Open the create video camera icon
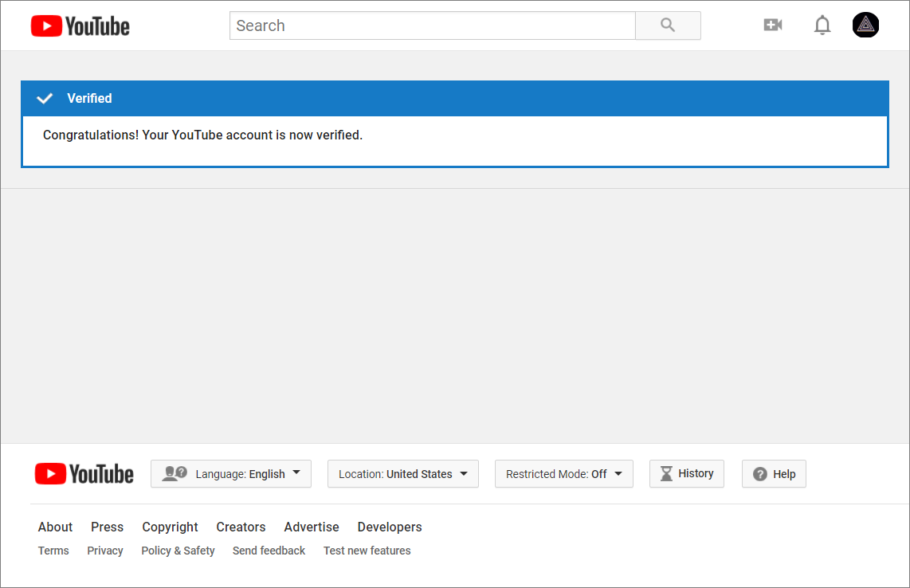The width and height of the screenshot is (910, 588). point(772,25)
